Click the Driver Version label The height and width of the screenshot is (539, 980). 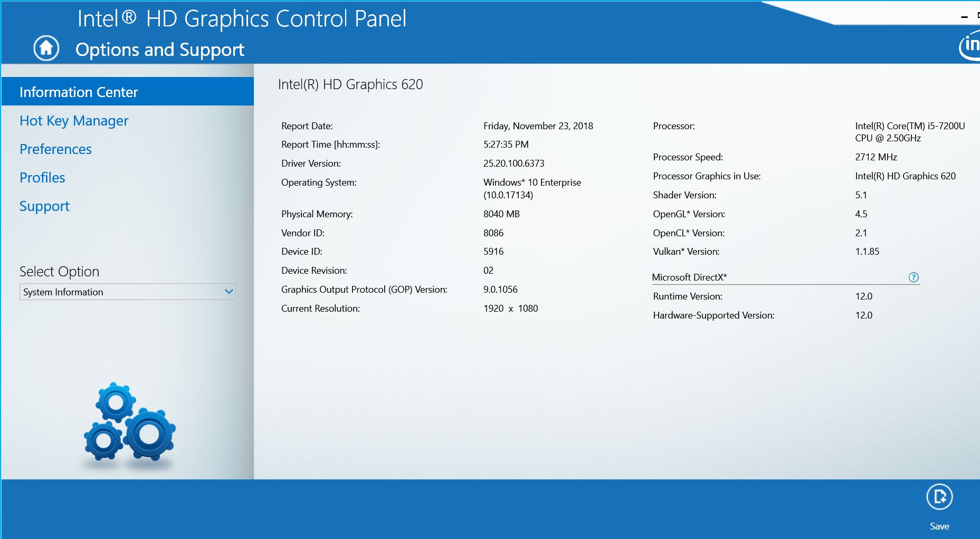point(311,163)
